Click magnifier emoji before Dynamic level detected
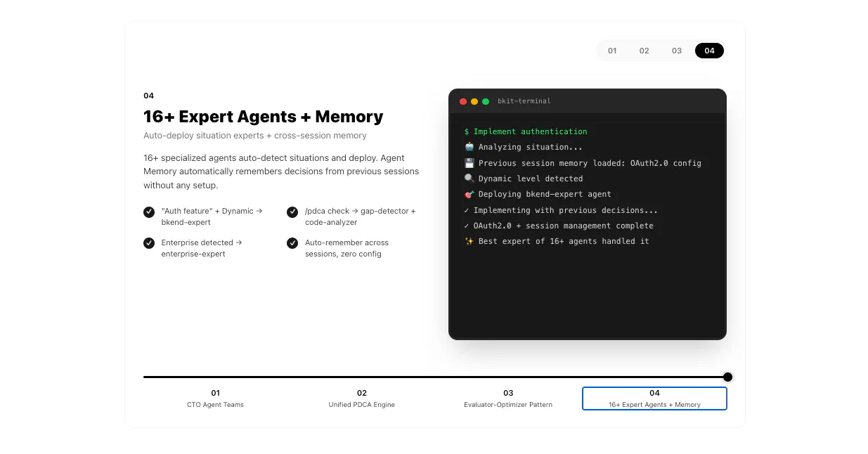The width and height of the screenshot is (868, 454). 469,179
